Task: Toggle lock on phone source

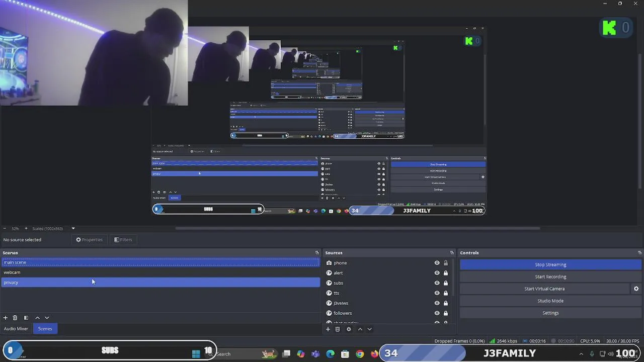Action: coord(446,263)
